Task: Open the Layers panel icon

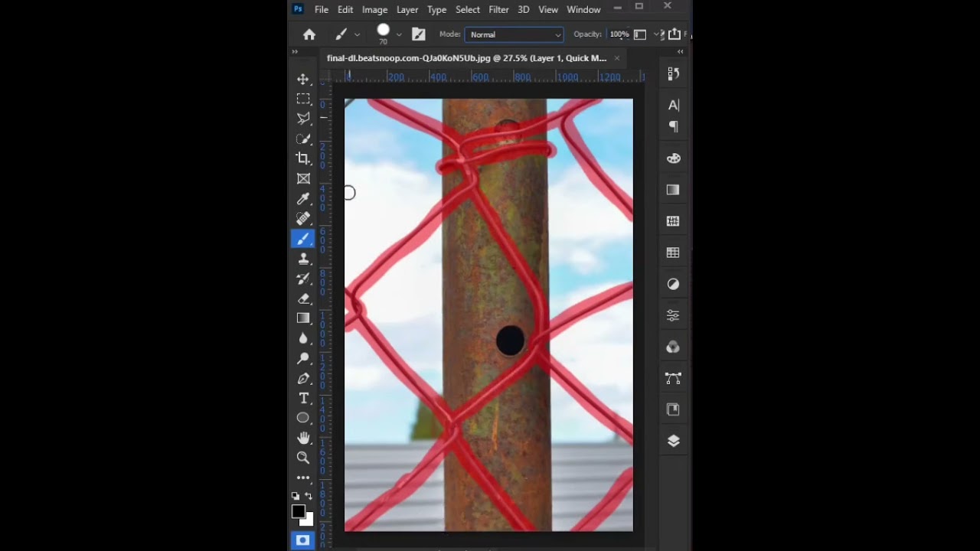Action: [x=673, y=441]
